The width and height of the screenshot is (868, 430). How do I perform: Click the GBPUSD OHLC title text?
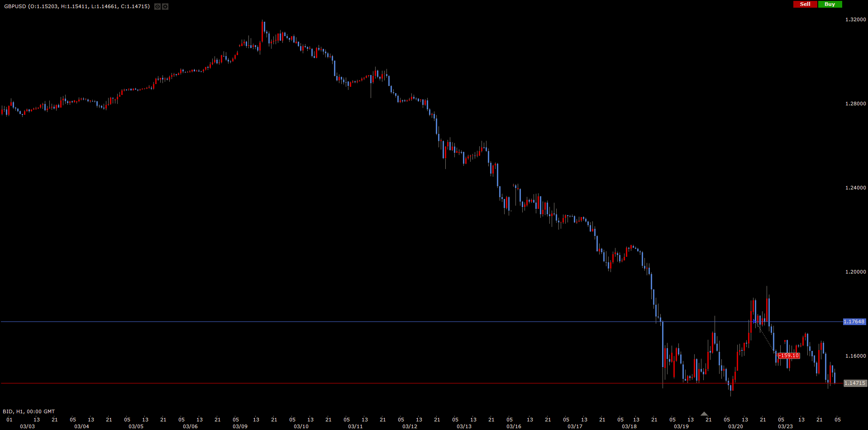click(x=77, y=6)
